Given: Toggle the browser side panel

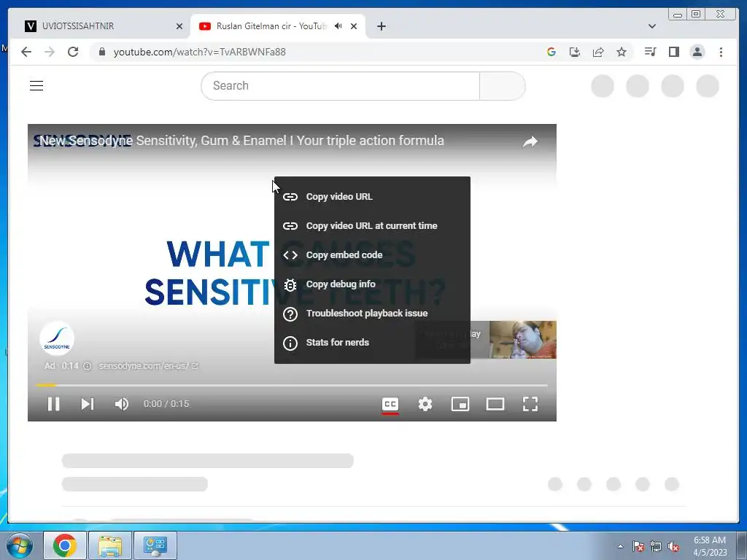Looking at the screenshot, I should click(x=673, y=52).
